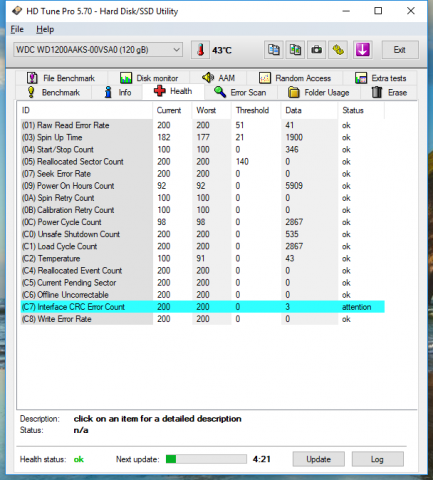The image size is (433, 480).
Task: Click the Update button
Action: click(x=318, y=459)
